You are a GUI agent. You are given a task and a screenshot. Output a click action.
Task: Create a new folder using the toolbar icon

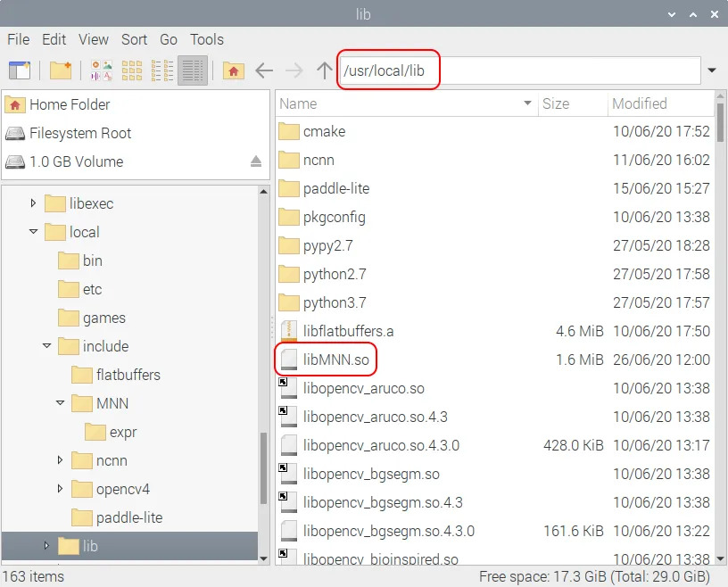click(61, 70)
